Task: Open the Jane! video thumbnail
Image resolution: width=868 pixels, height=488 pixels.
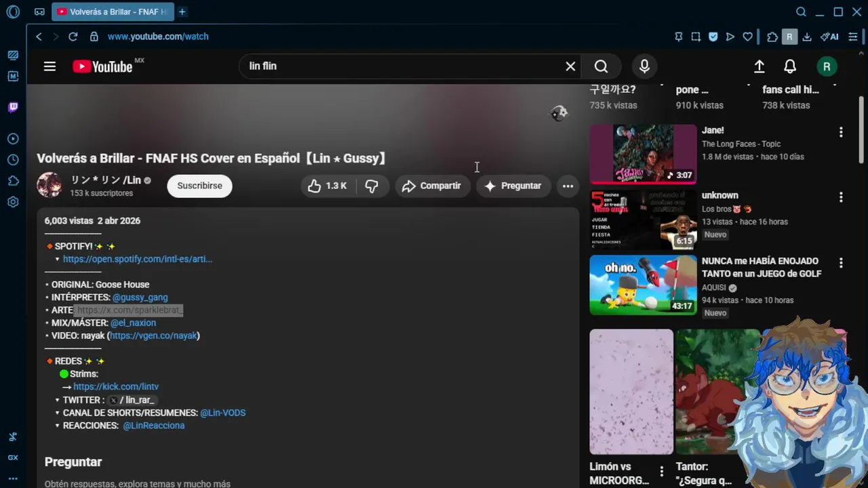Action: [x=643, y=154]
